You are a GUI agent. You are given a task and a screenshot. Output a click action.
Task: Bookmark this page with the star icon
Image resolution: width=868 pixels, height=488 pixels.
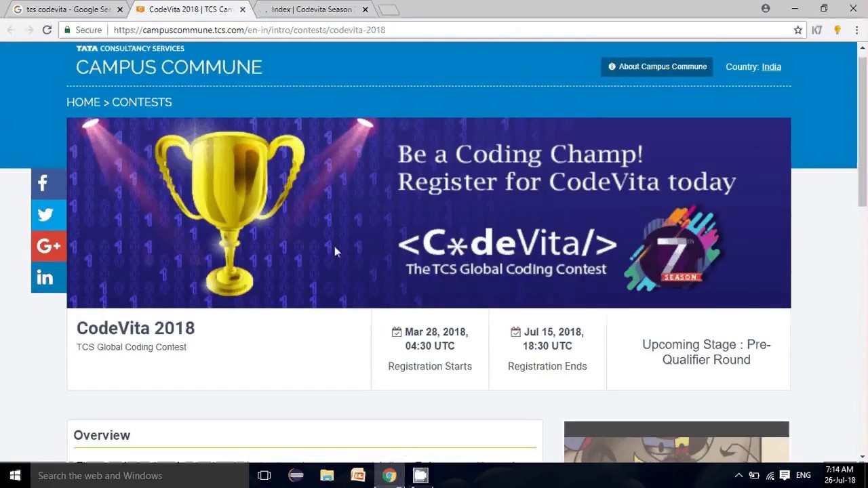(798, 30)
